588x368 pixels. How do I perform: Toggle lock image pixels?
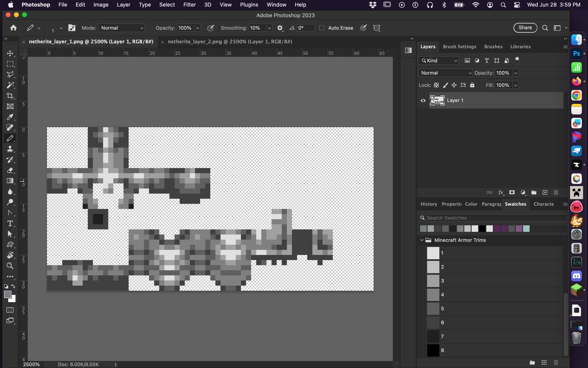point(445,85)
